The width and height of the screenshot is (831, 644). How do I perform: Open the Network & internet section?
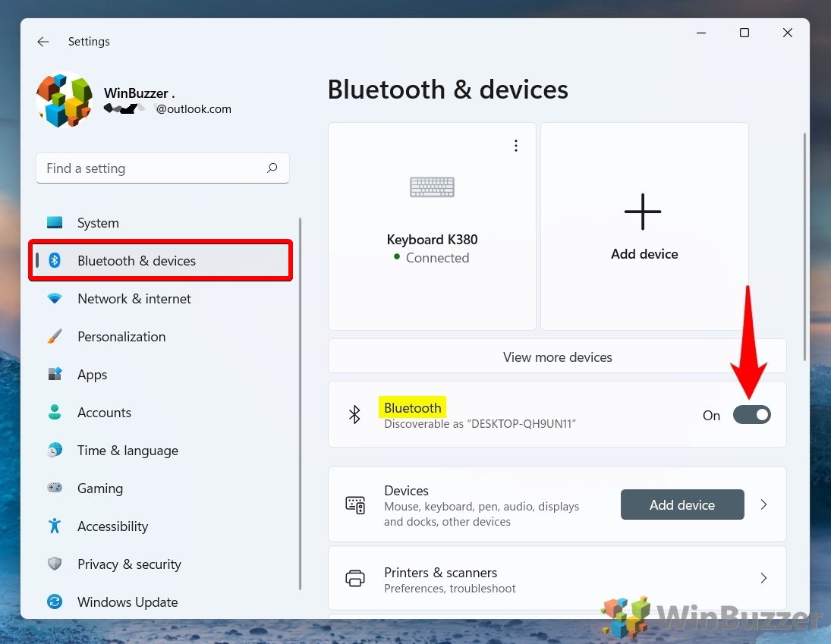point(134,299)
